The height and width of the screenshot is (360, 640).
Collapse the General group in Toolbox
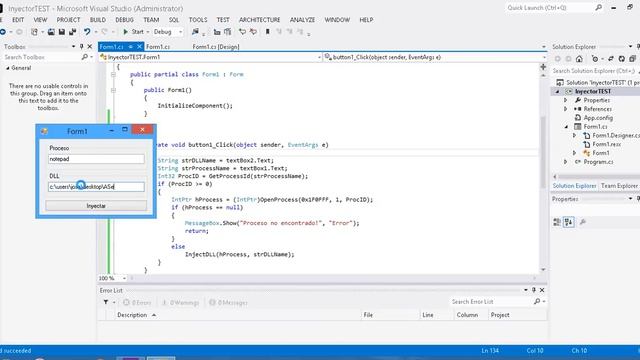pos(8,68)
